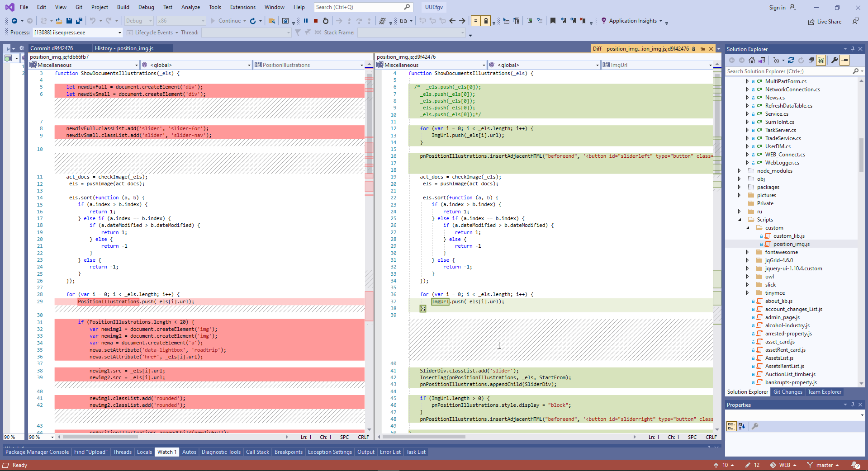Toggle Show All Files in Solution Explorer
The image size is (868, 471).
[821, 60]
